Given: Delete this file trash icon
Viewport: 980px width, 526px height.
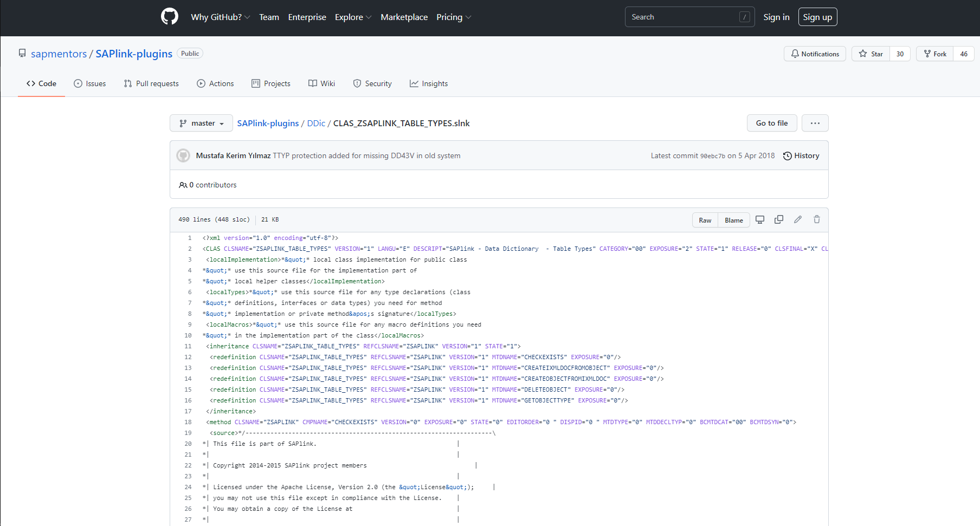Looking at the screenshot, I should [x=817, y=219].
